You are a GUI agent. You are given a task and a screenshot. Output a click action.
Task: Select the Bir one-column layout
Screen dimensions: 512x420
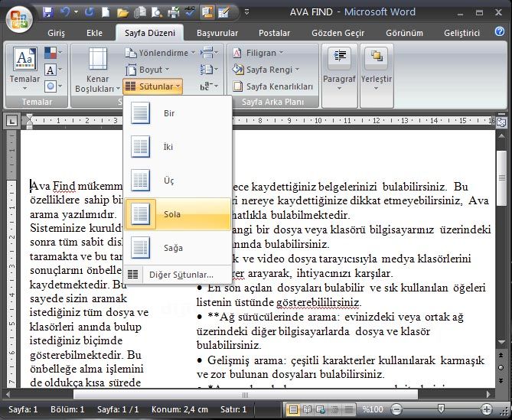(x=178, y=113)
